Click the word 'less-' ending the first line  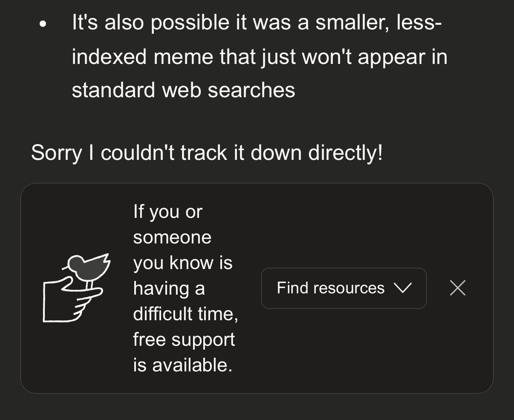pyautogui.click(x=419, y=22)
